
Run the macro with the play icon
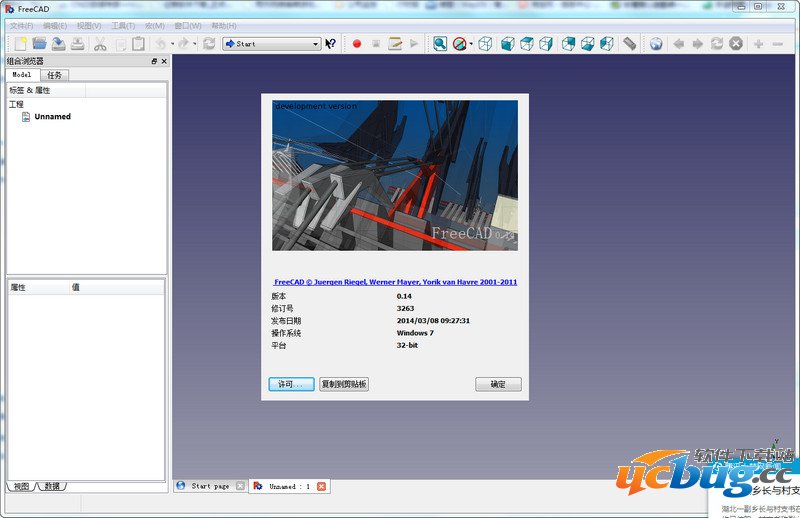click(x=414, y=44)
